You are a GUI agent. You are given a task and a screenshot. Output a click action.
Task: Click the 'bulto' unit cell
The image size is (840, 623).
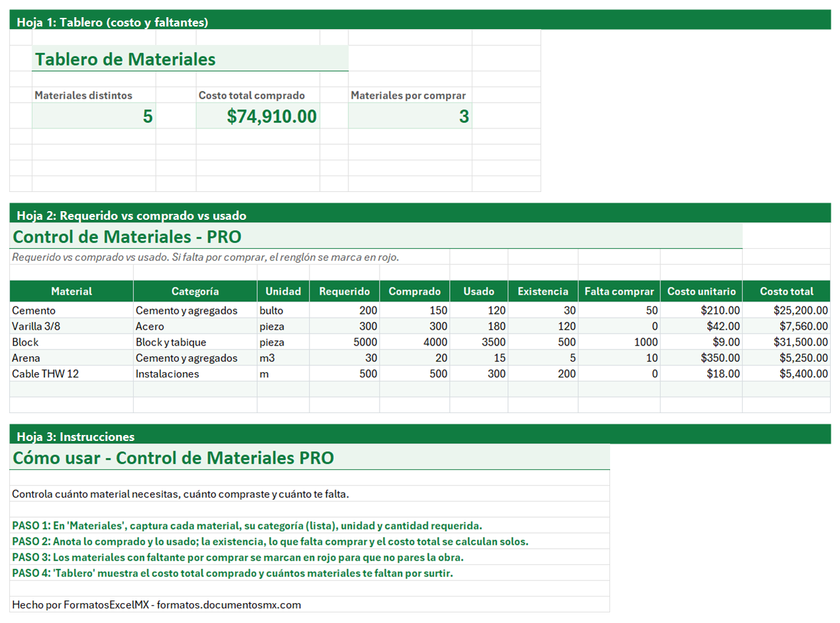click(x=284, y=311)
